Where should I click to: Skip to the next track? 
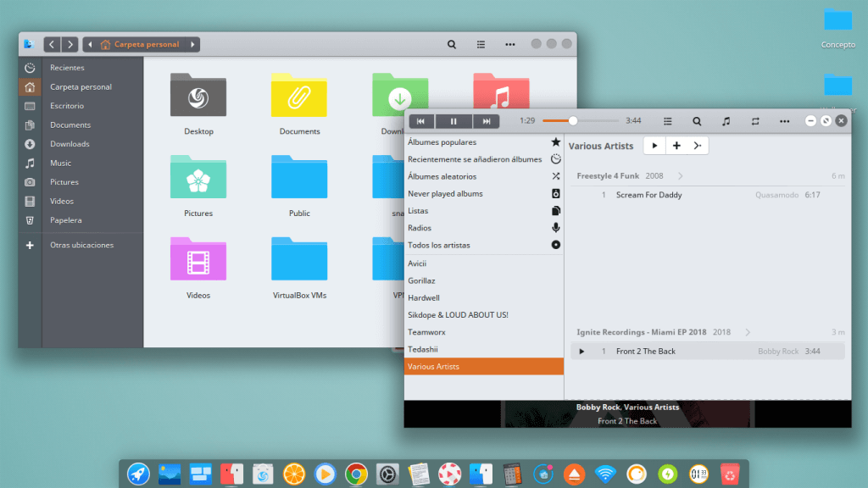pos(486,121)
